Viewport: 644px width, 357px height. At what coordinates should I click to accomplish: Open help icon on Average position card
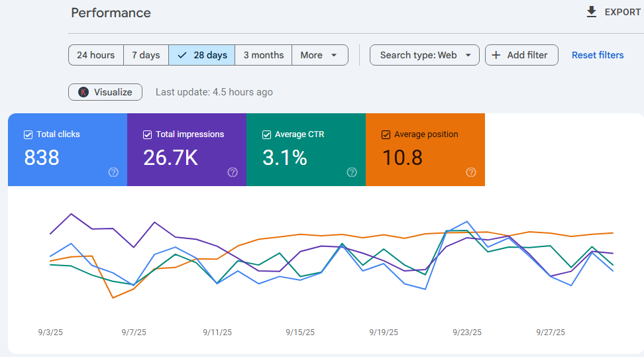tap(471, 172)
